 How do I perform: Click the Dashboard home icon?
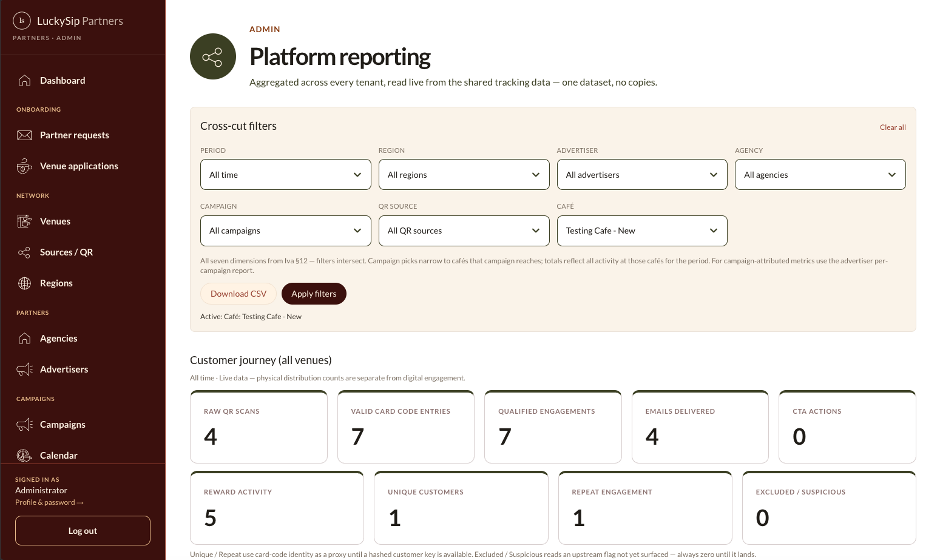[x=24, y=81]
